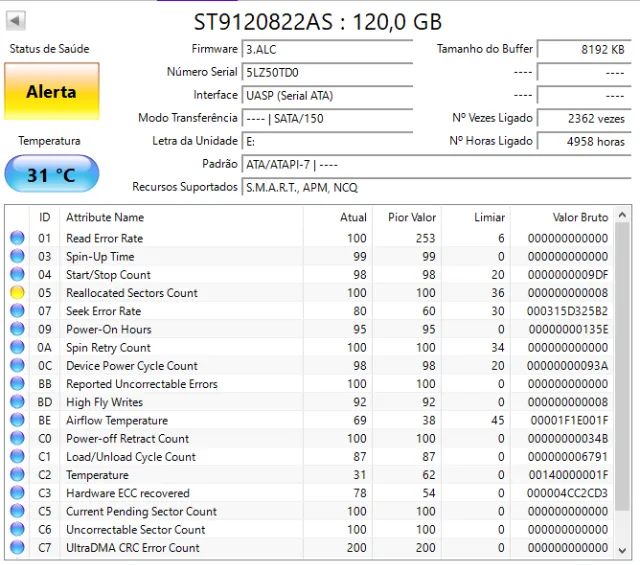640x565 pixels.
Task: Select the Padrão field ATA/ATAPI-7
Action: 436,165
